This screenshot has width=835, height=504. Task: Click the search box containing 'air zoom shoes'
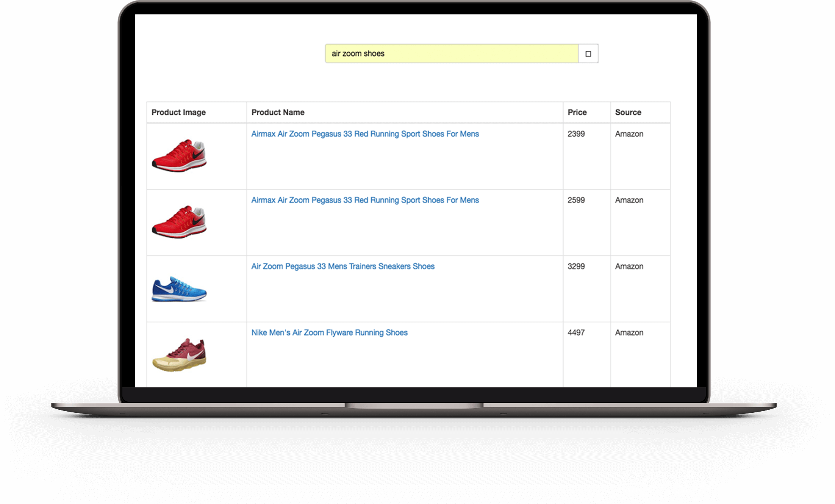click(x=452, y=53)
